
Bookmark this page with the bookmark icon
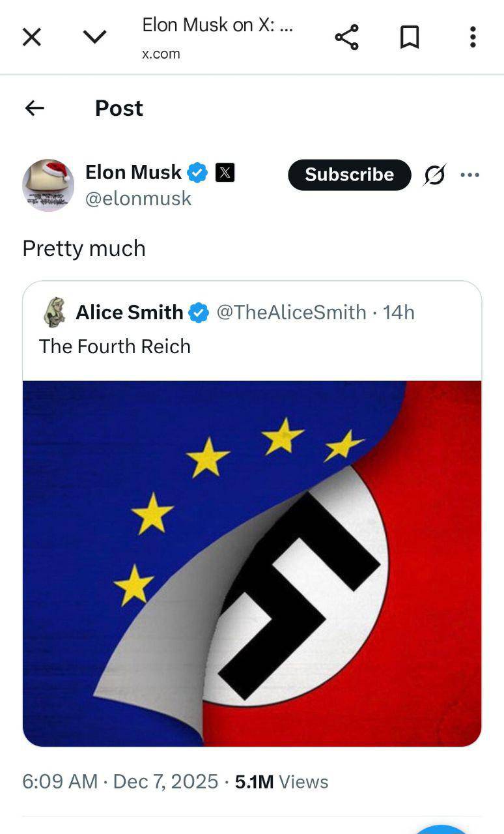(x=409, y=37)
